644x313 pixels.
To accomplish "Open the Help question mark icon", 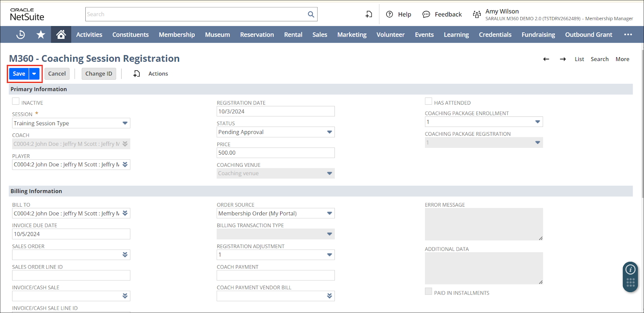I will 389,15.
